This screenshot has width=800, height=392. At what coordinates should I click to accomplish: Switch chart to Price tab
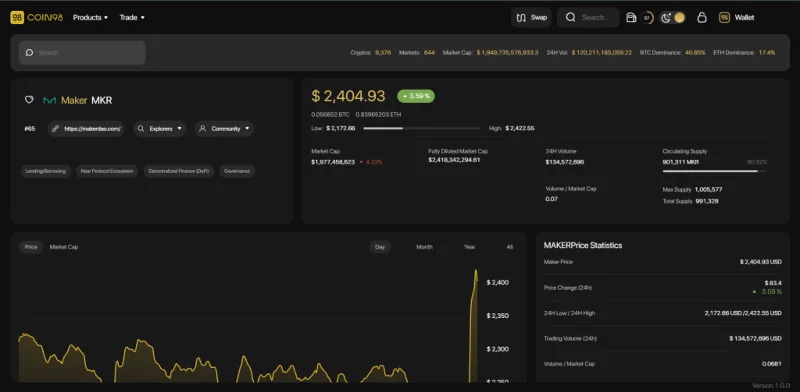pos(31,247)
